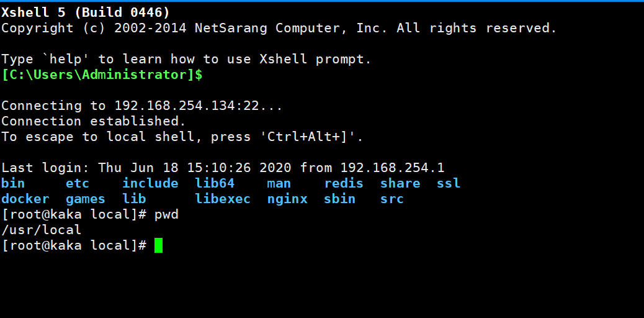The image size is (644, 318).
Task: Click the 'include' directory name
Action: pyautogui.click(x=150, y=183)
